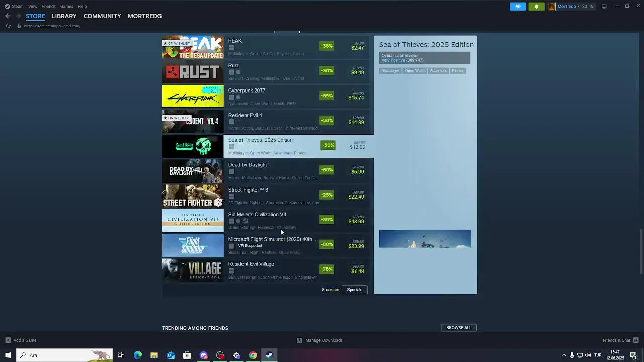
Task: Click the SteamOS platform icon under Civilization VII
Action: (245, 221)
